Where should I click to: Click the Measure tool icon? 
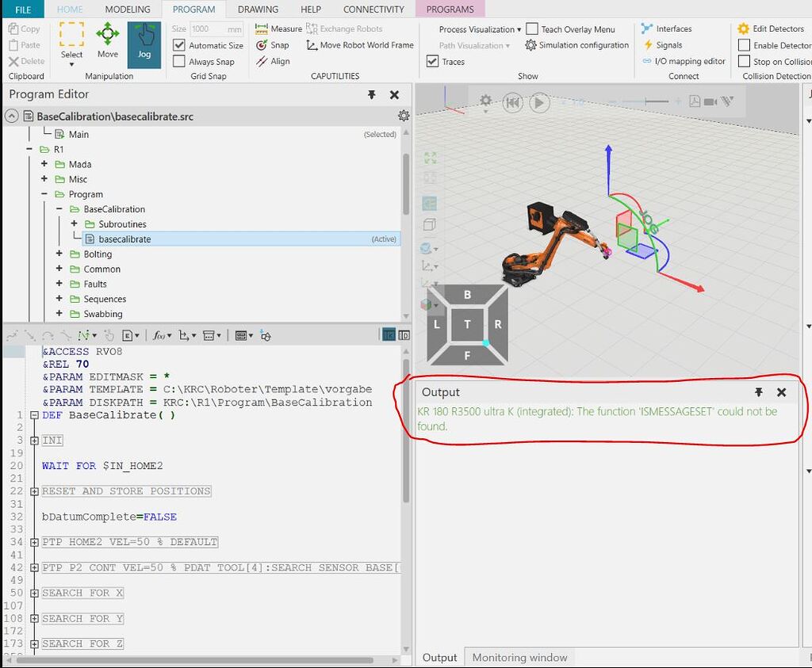261,29
